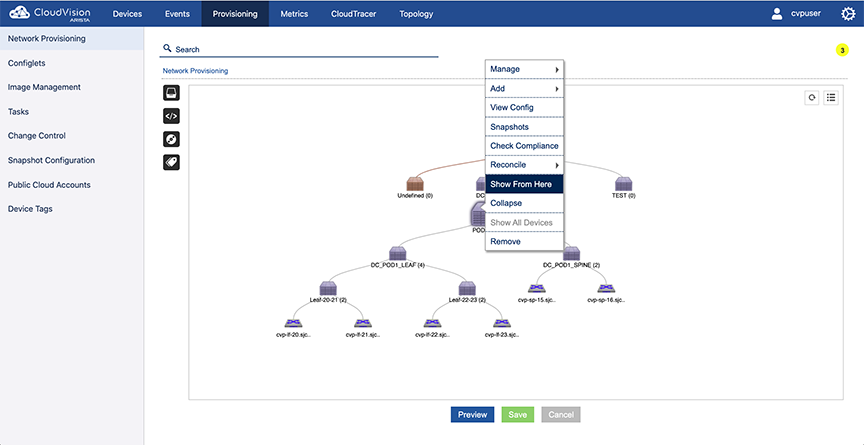Open the Events tab
The height and width of the screenshot is (445, 864).
pyautogui.click(x=177, y=14)
